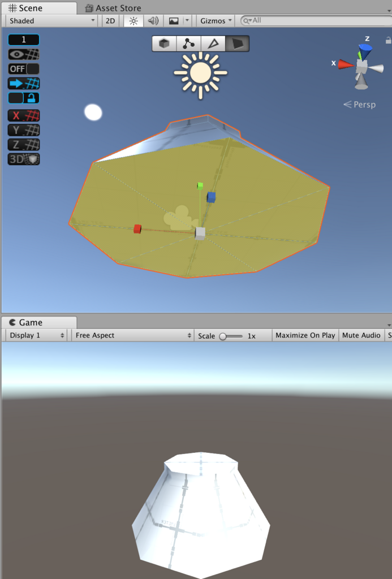The width and height of the screenshot is (392, 579).
Task: Click the red X axis gizmo cone
Action: tap(346, 64)
